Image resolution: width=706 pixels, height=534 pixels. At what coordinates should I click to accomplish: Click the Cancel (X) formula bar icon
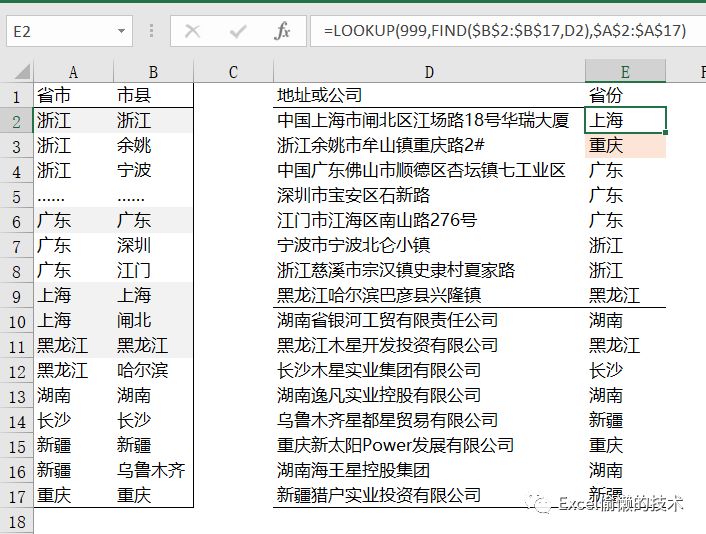coord(192,31)
